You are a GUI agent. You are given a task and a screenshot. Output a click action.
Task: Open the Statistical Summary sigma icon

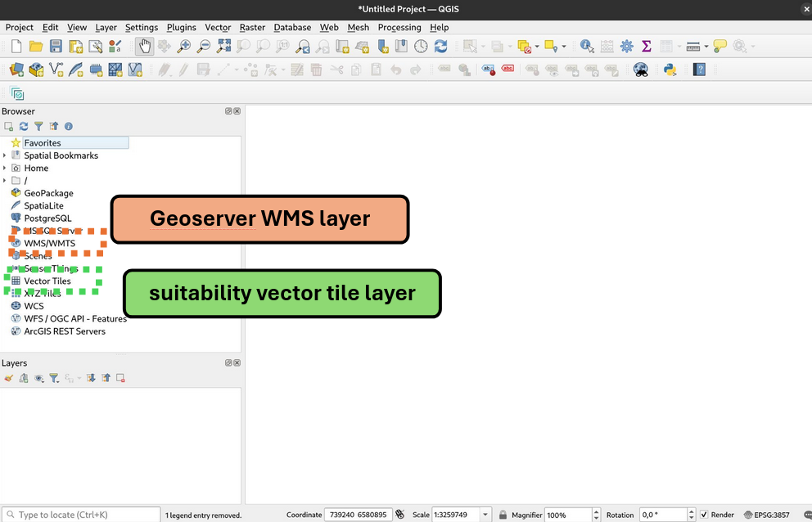coord(647,47)
